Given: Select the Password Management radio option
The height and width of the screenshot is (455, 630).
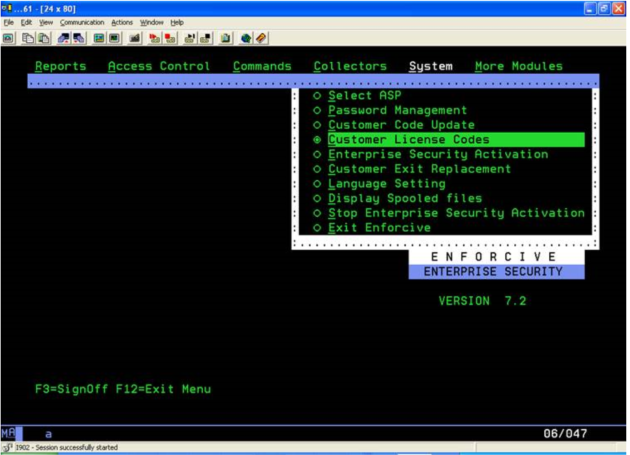Looking at the screenshot, I should [x=317, y=110].
